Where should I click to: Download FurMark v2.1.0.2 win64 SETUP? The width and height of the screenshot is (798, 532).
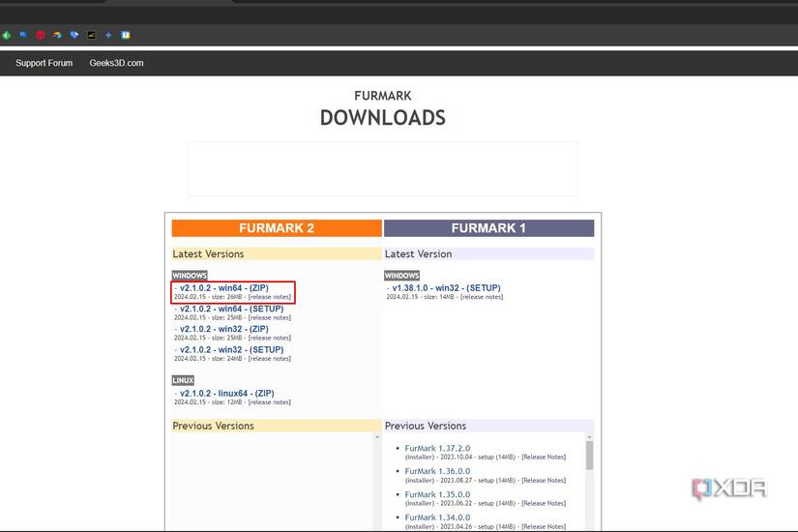pyautogui.click(x=231, y=309)
